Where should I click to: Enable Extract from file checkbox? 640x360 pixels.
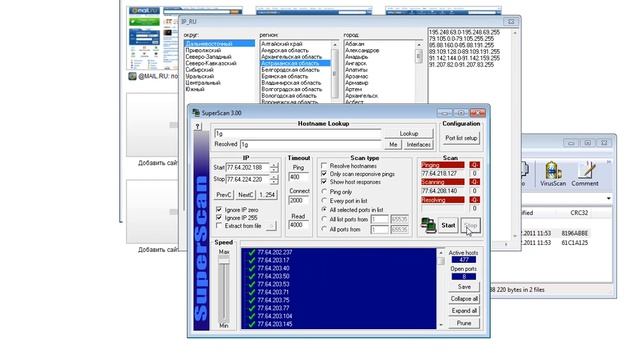[x=219, y=225]
